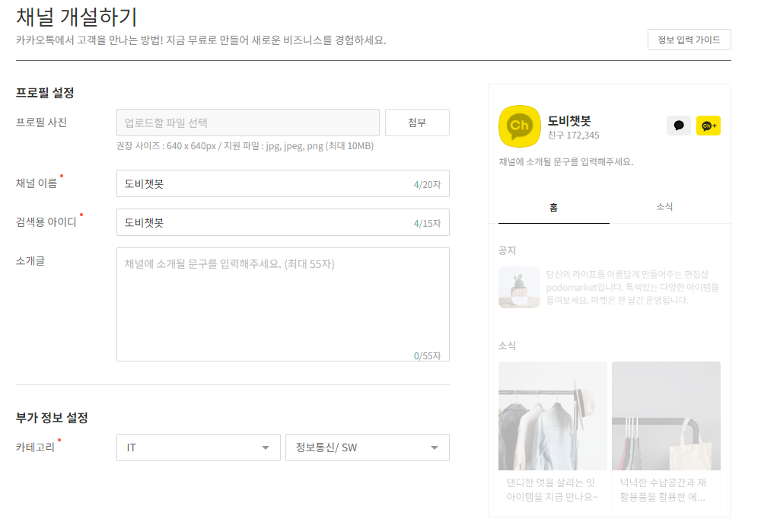Viewport: 761px width, 532px height.
Task: Open the 정보통신/ SW subcategory dropdown
Action: coord(368,448)
